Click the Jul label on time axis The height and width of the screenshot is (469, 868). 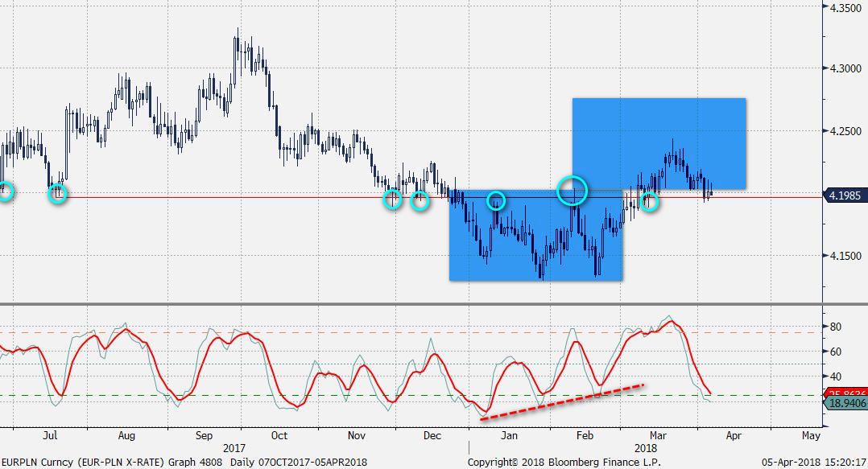[50, 436]
